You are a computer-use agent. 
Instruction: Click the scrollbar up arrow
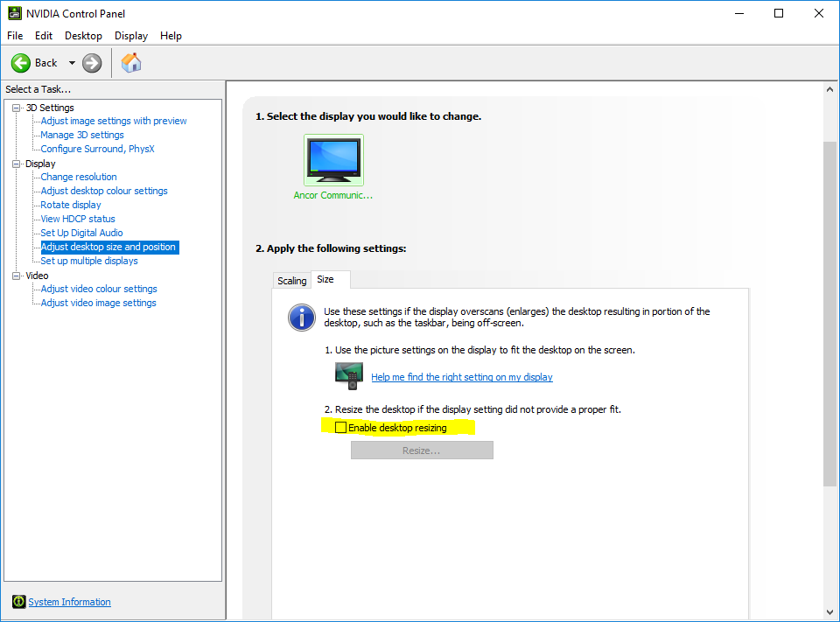click(829, 89)
